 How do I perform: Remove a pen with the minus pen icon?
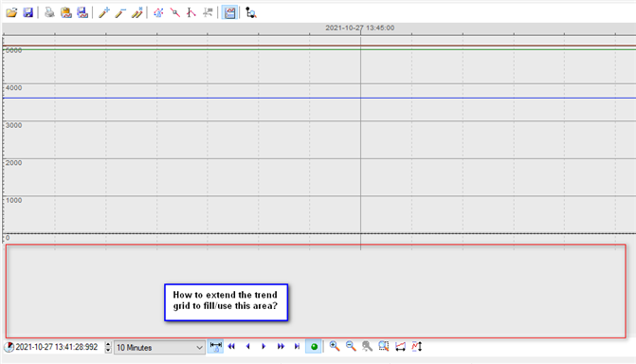point(120,12)
